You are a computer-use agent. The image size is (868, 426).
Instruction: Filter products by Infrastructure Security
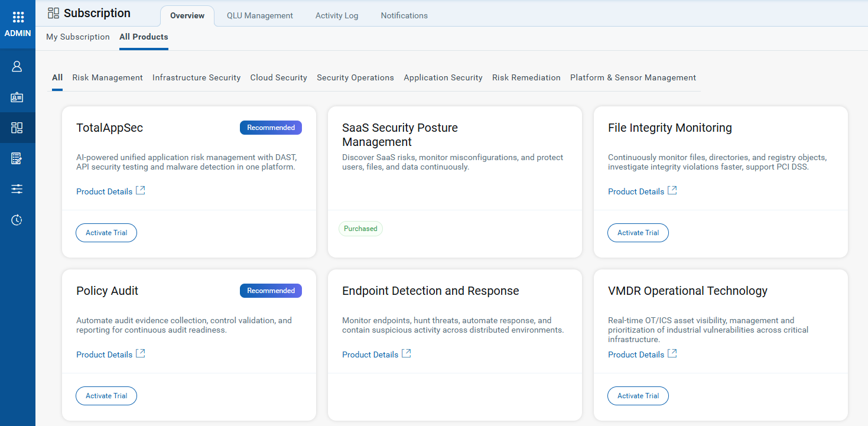coord(197,77)
